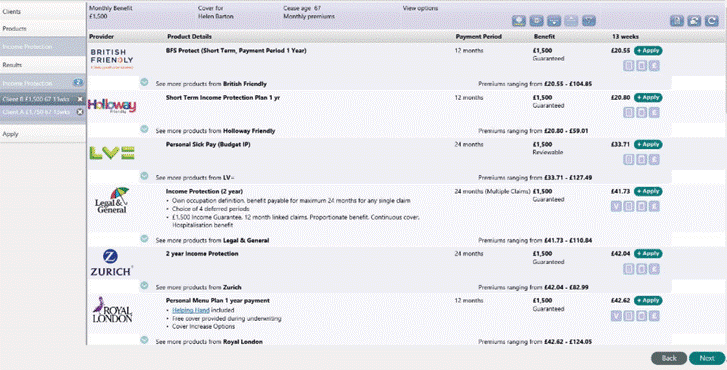Click the filter funnel icon in toolbar
Image resolution: width=727 pixels, height=370 pixels.
coord(588,21)
